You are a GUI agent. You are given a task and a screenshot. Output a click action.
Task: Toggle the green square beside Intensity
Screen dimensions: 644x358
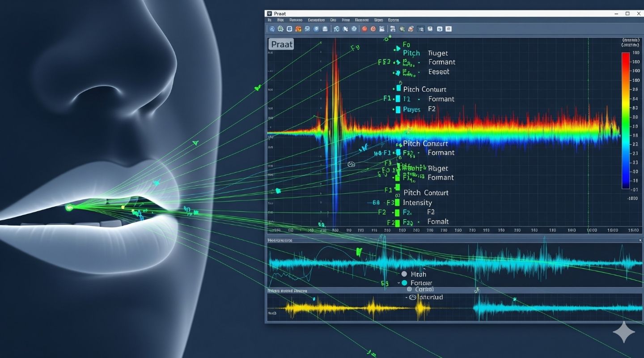click(x=397, y=203)
